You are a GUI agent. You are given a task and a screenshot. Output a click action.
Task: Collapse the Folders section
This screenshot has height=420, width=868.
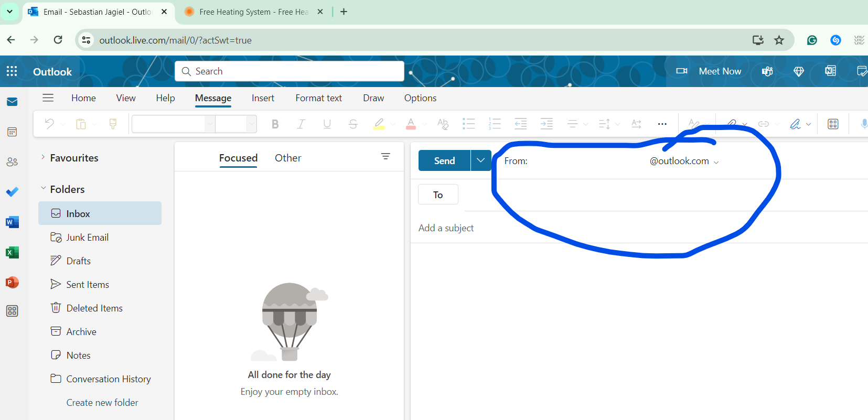(44, 189)
